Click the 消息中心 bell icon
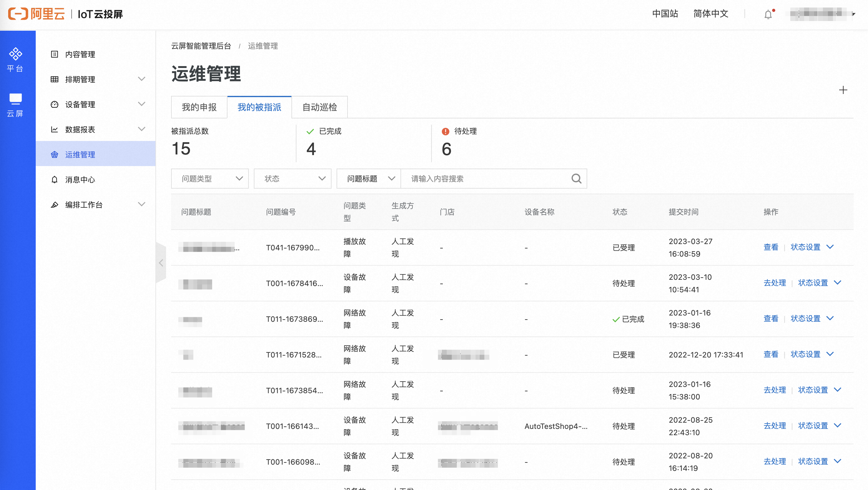The width and height of the screenshot is (868, 490). click(x=54, y=180)
